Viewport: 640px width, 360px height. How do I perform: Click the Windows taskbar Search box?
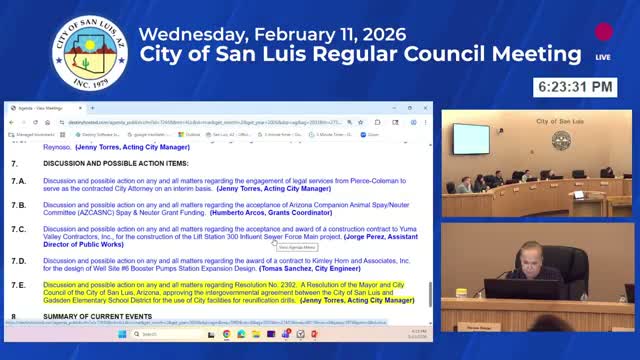167,334
